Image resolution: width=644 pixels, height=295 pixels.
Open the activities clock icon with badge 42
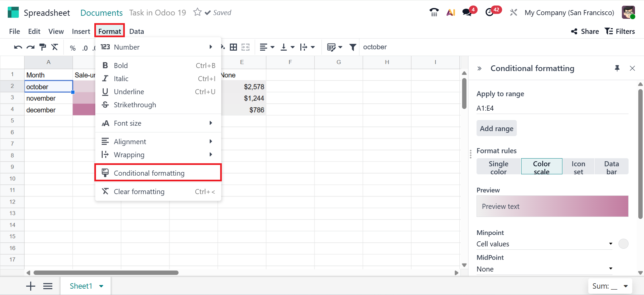[490, 12]
